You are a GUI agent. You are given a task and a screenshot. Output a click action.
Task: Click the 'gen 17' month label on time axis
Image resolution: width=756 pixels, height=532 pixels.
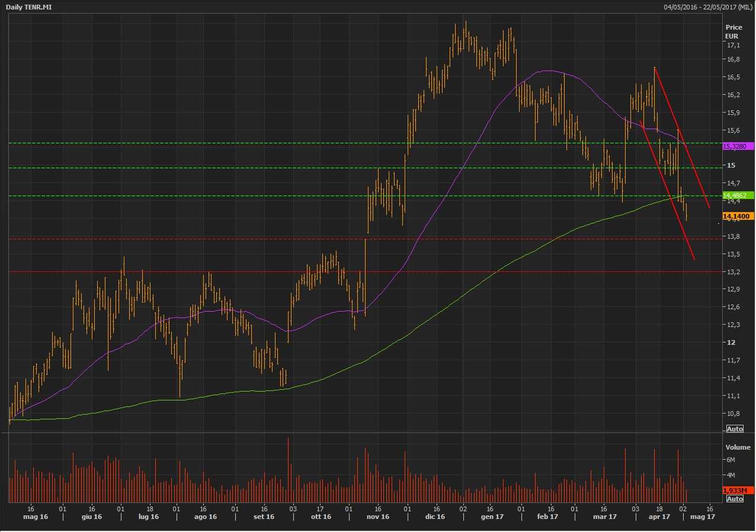[492, 517]
